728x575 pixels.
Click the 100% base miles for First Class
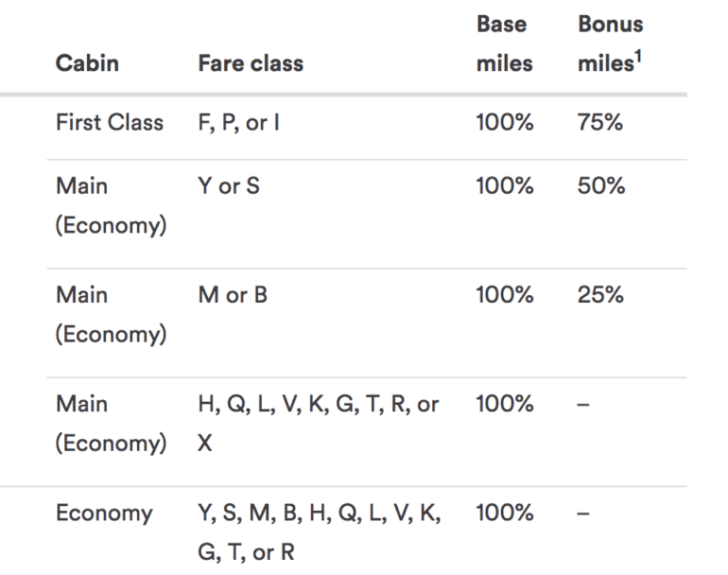click(x=505, y=123)
